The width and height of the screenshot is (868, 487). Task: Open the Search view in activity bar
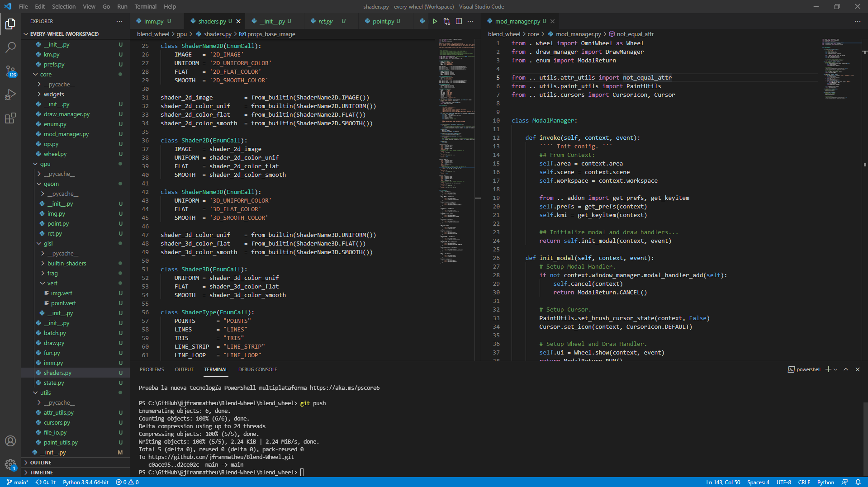pyautogui.click(x=10, y=47)
